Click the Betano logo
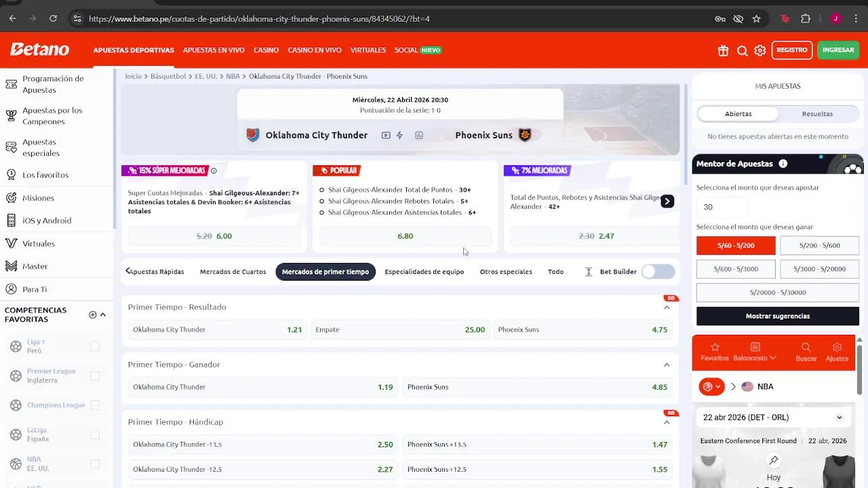 point(39,49)
